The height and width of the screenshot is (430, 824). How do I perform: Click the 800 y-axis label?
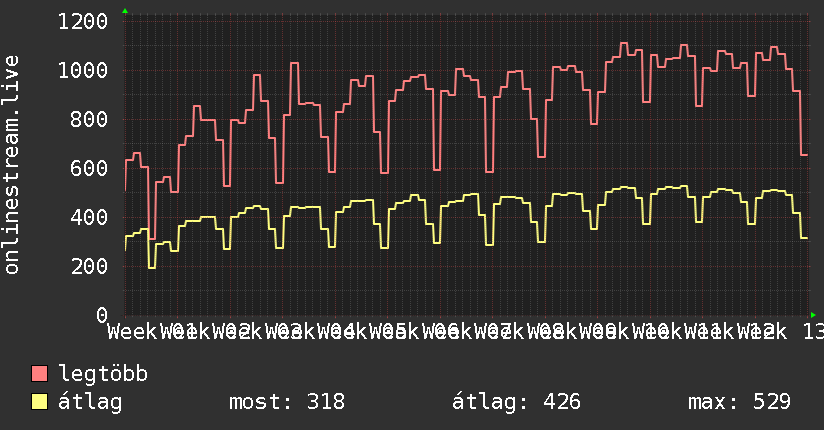coord(89,119)
